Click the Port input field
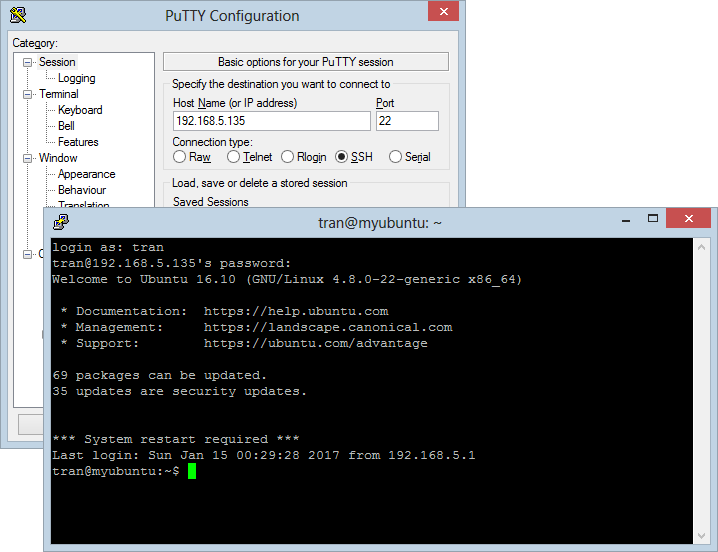This screenshot has width=718, height=552. 407,121
